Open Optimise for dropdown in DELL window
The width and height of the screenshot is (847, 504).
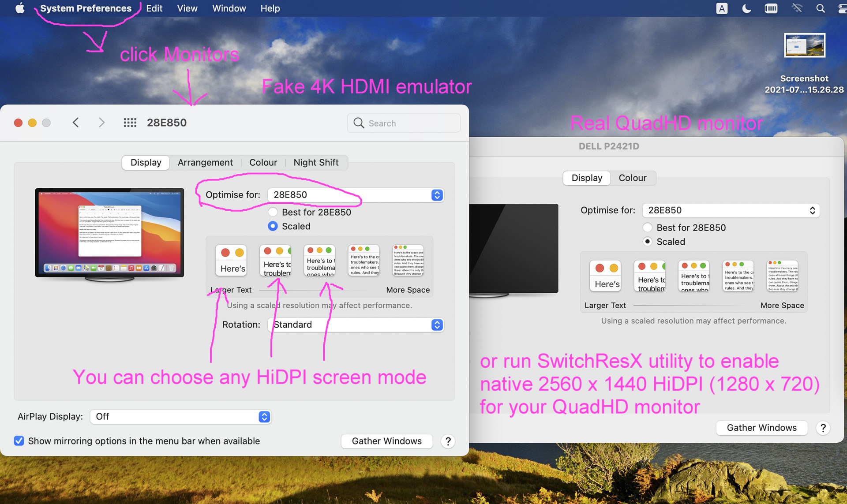coord(731,210)
